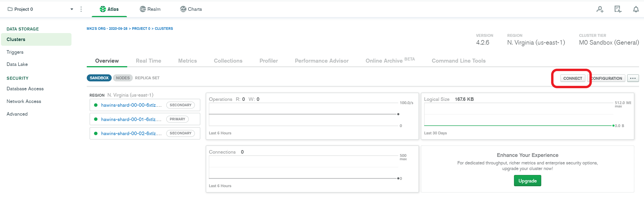644x201 pixels.
Task: Open the Overview tab
Action: tap(107, 61)
